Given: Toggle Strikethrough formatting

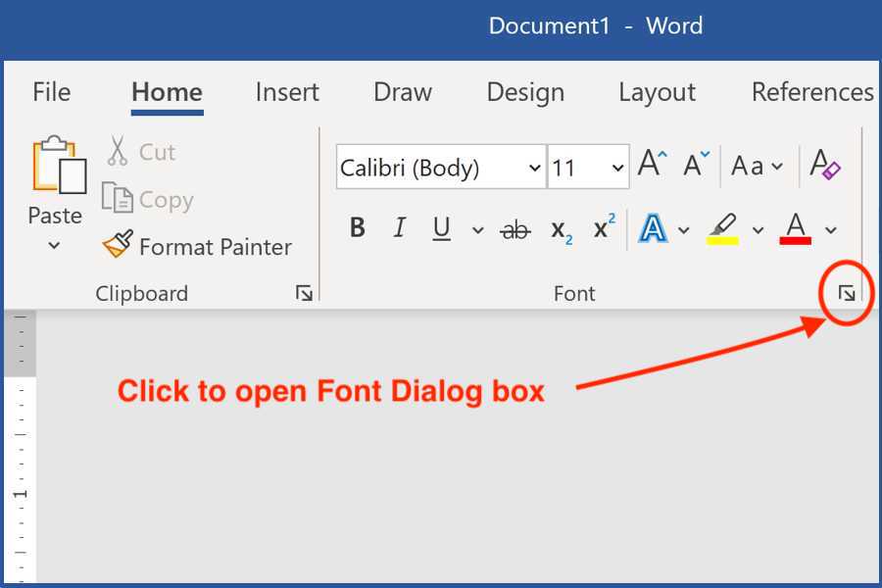Looking at the screenshot, I should click(x=515, y=229).
